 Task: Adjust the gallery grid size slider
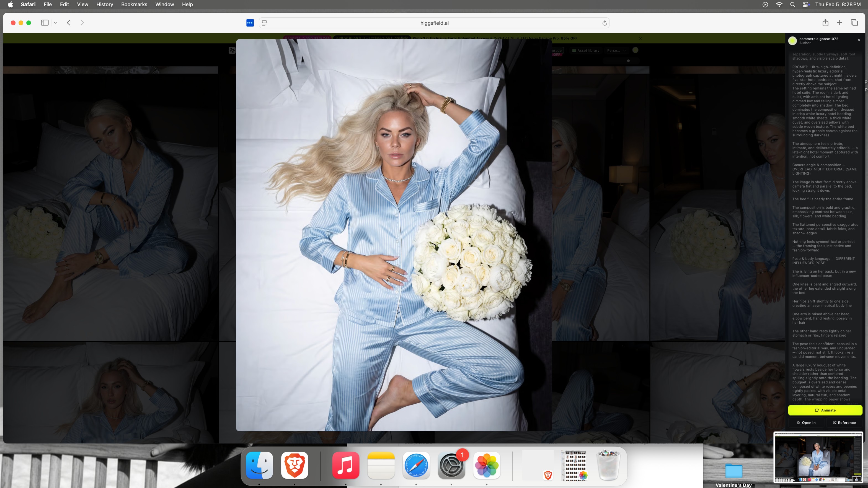(628, 61)
